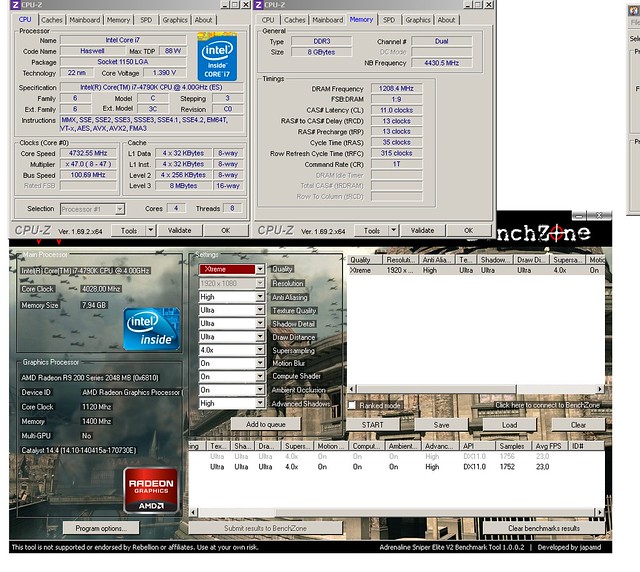Switch to Caches tab in right CPU-Z window
Image resolution: width=640 pixels, height=572 pixels.
(x=295, y=20)
